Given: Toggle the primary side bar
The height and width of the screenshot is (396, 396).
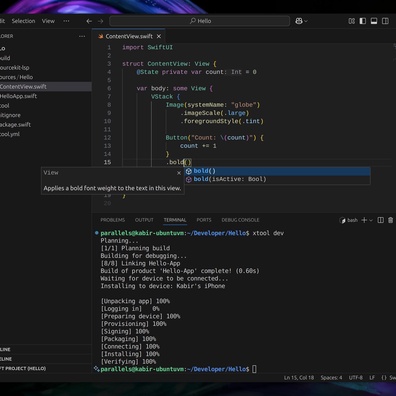Looking at the screenshot, I should tap(363, 21).
